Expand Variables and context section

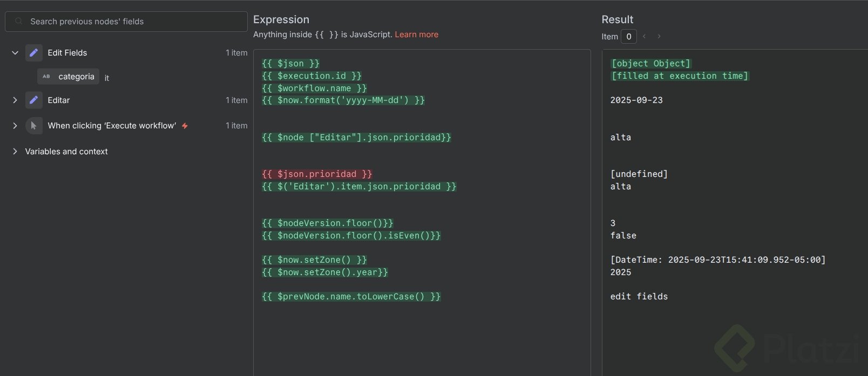[x=15, y=152]
